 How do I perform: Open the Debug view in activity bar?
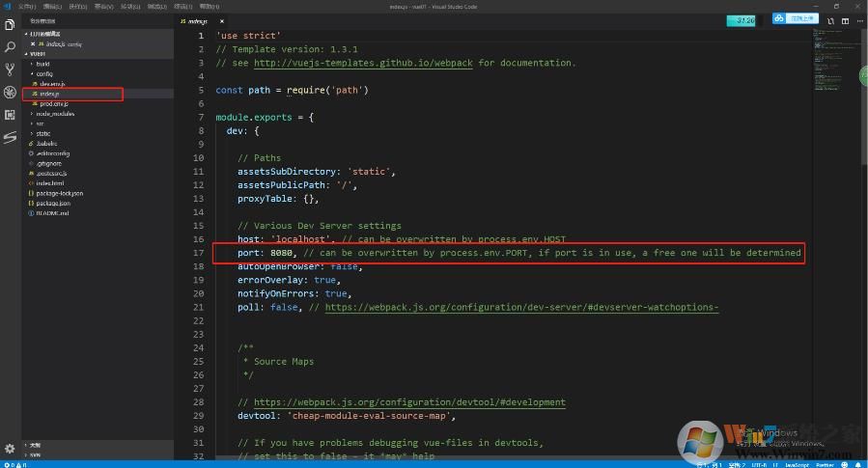coord(10,93)
